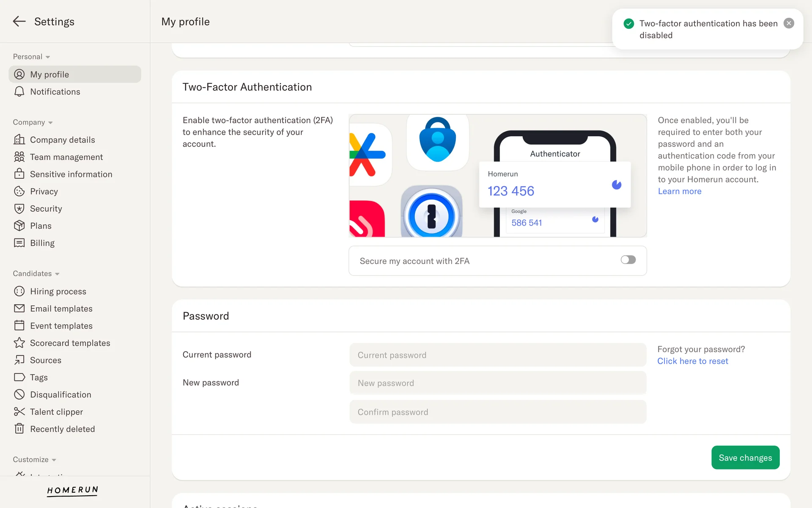Screen dimensions: 812x508
Task: Click the Recently deleted trash icon
Action: [x=19, y=429]
